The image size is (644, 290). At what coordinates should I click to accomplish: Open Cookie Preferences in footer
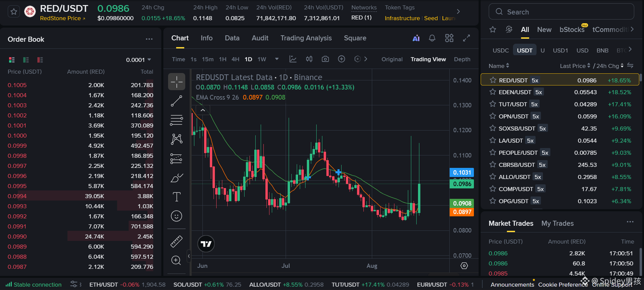[x=563, y=285]
